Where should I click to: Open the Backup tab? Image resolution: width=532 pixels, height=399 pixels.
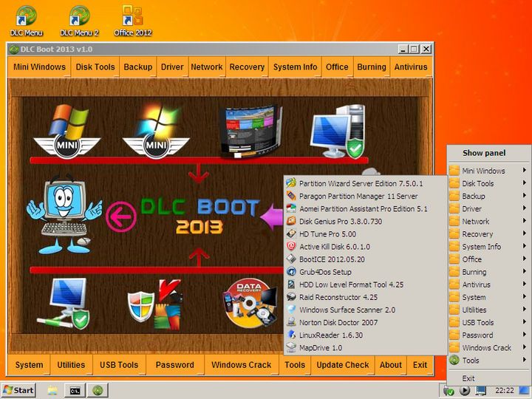click(x=137, y=66)
